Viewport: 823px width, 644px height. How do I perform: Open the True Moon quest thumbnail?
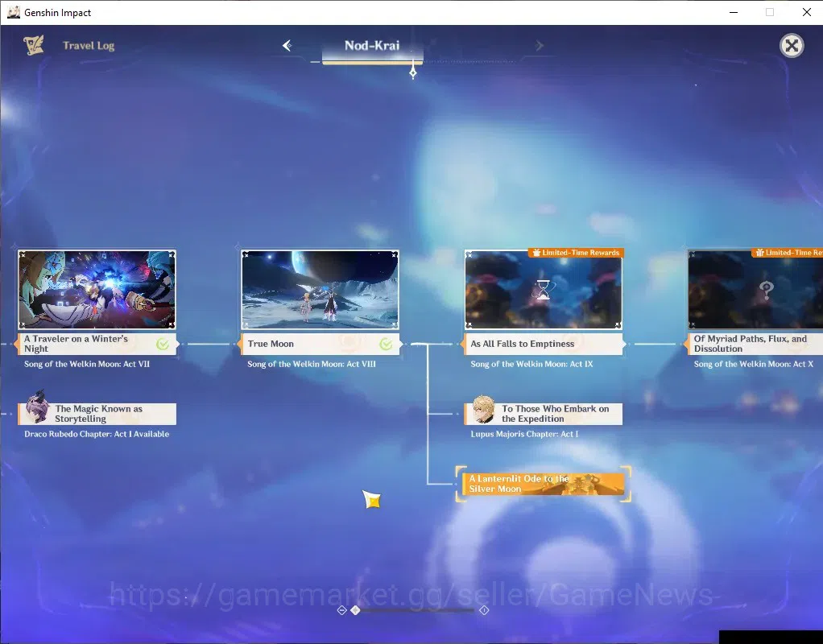point(320,290)
